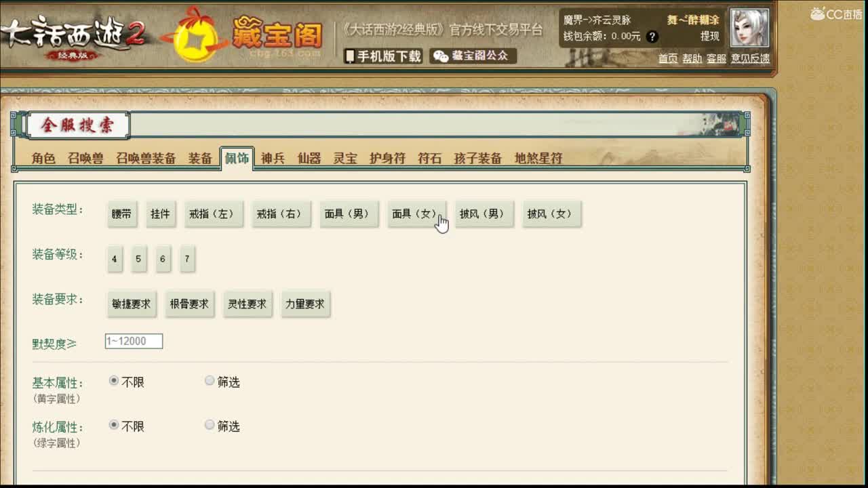868x488 pixels.
Task: Select equipment type 面具（男）
Action: click(x=349, y=213)
